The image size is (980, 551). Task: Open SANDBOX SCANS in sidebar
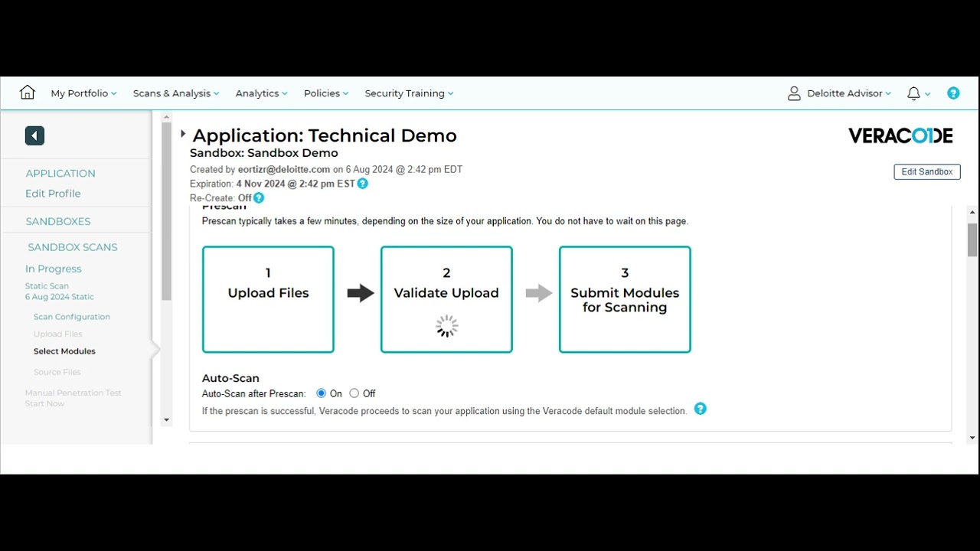click(x=73, y=247)
